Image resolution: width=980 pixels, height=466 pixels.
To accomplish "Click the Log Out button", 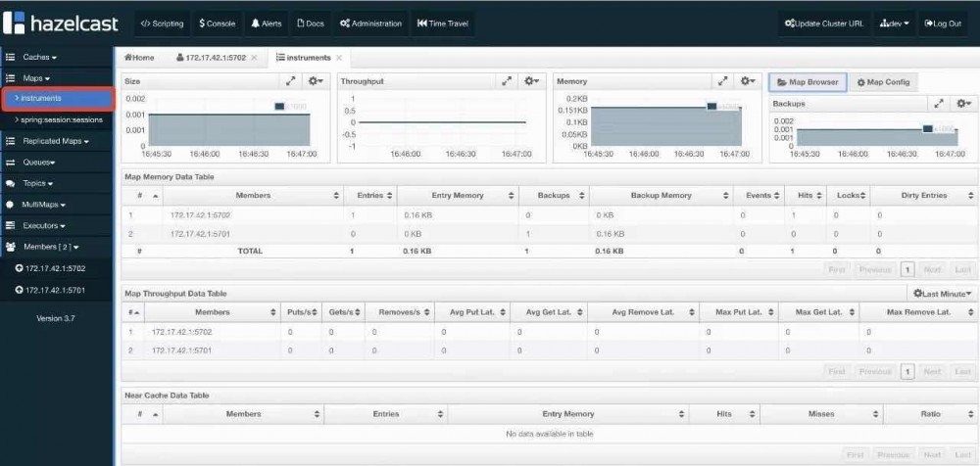I will point(943,23).
